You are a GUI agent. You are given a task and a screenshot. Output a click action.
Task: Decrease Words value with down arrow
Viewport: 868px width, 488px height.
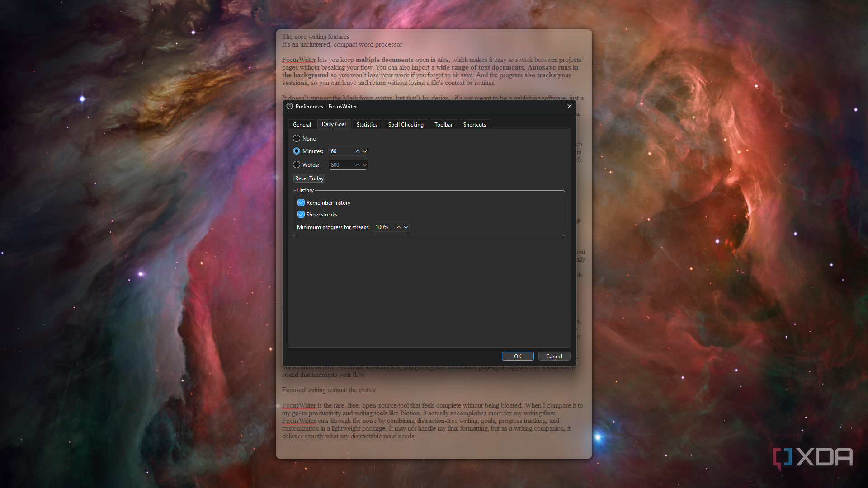point(365,165)
